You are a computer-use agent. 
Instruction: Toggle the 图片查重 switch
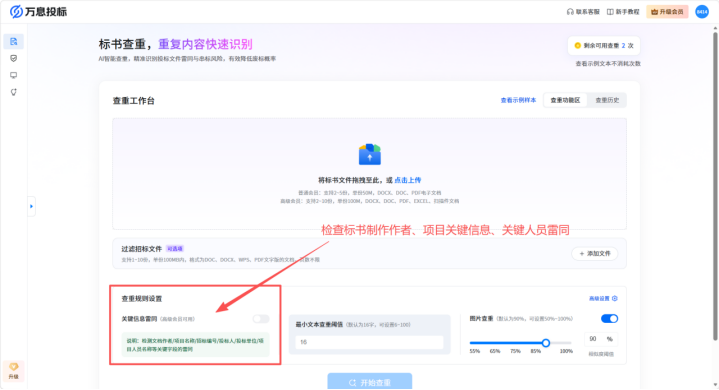pyautogui.click(x=609, y=319)
